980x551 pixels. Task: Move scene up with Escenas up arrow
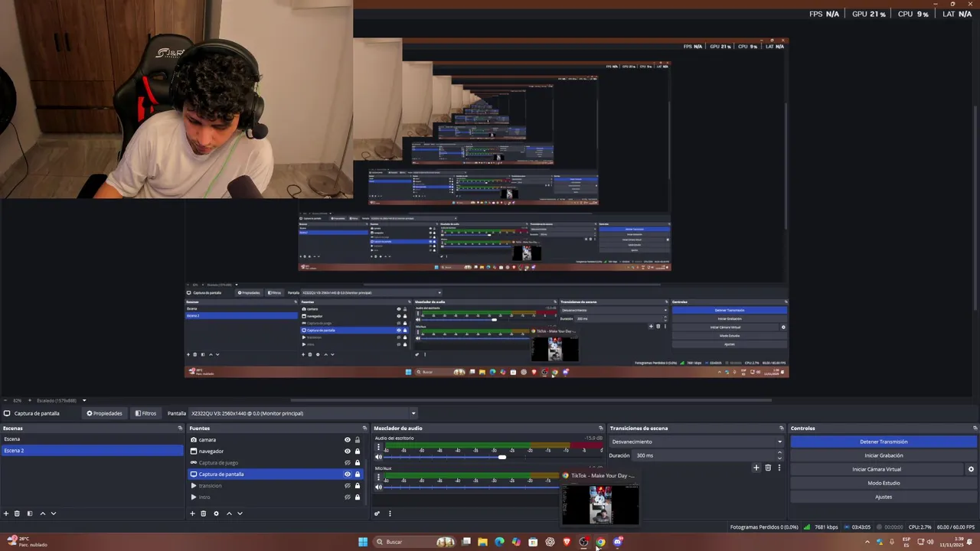(42, 514)
